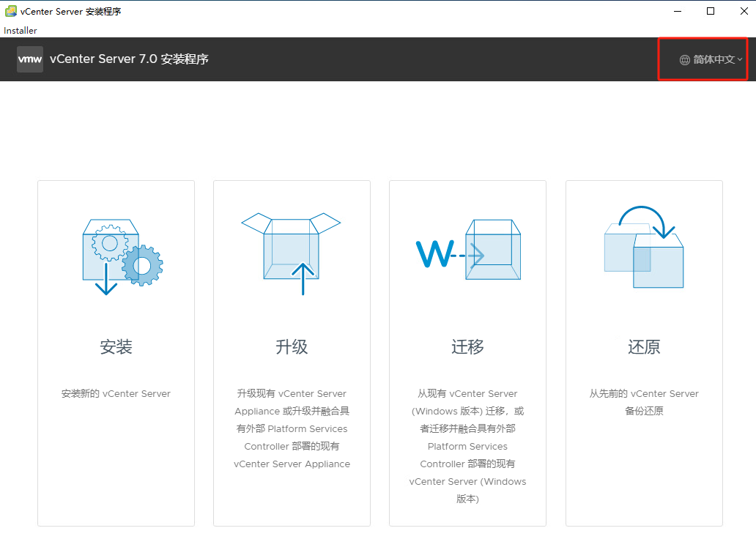
Task: Click the 升级现有 vCenter Server Appliance description
Action: click(292, 428)
